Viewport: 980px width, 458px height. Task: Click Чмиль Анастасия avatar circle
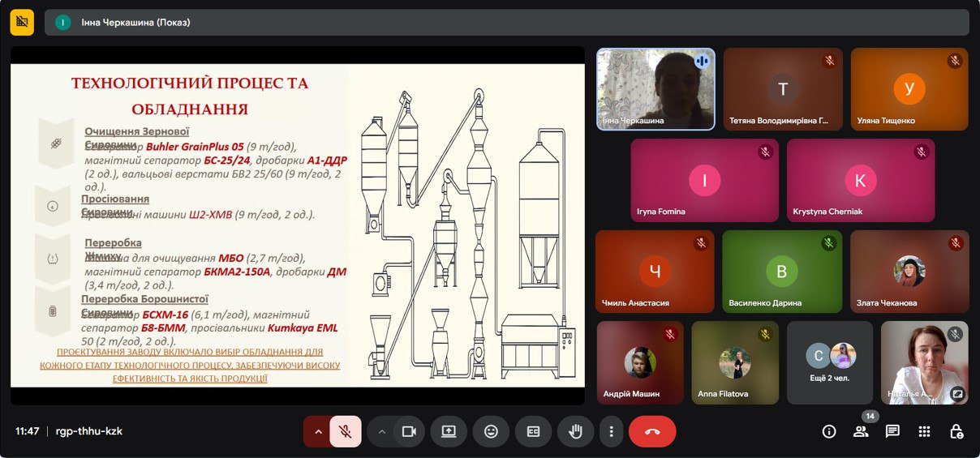(x=655, y=272)
